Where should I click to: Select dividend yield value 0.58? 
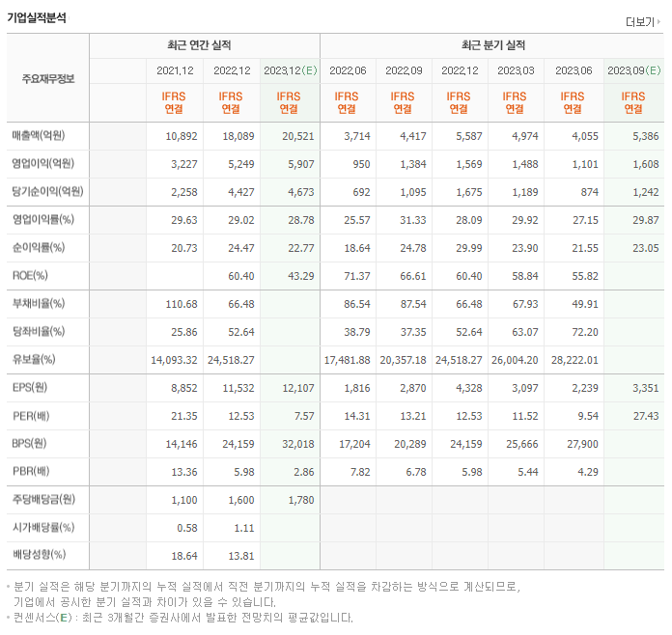pyautogui.click(x=187, y=528)
